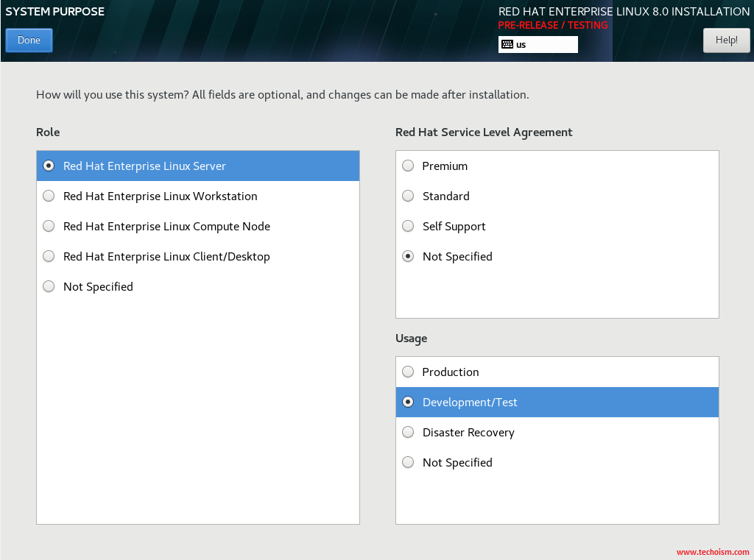Click the Role heading
Image resolution: width=754 pixels, height=560 pixels.
point(48,132)
